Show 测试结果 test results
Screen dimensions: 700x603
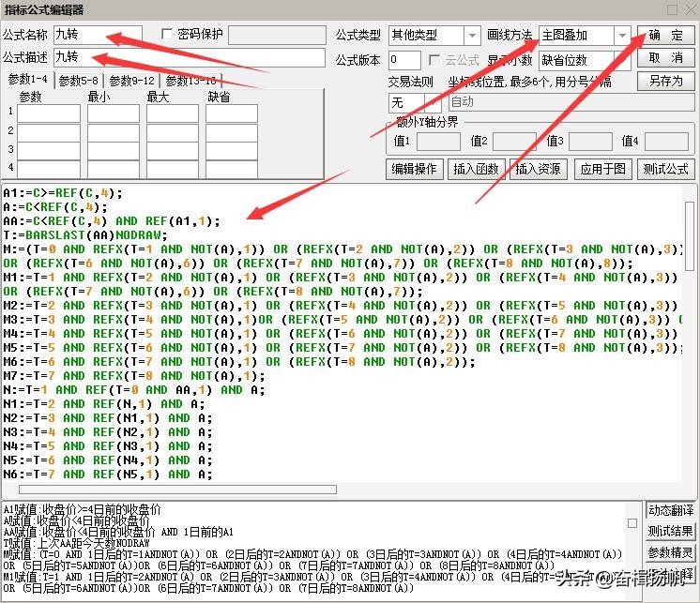coord(670,531)
